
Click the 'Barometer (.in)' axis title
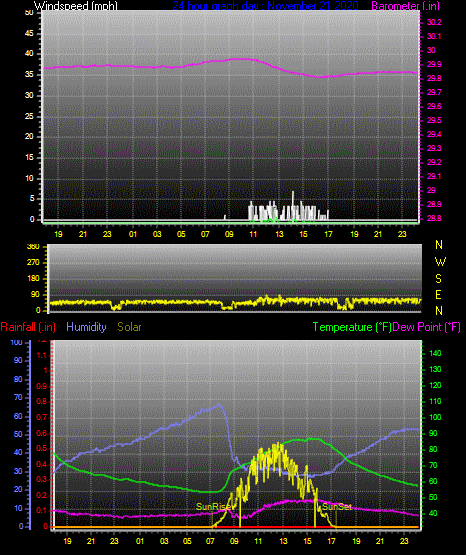click(x=405, y=6)
